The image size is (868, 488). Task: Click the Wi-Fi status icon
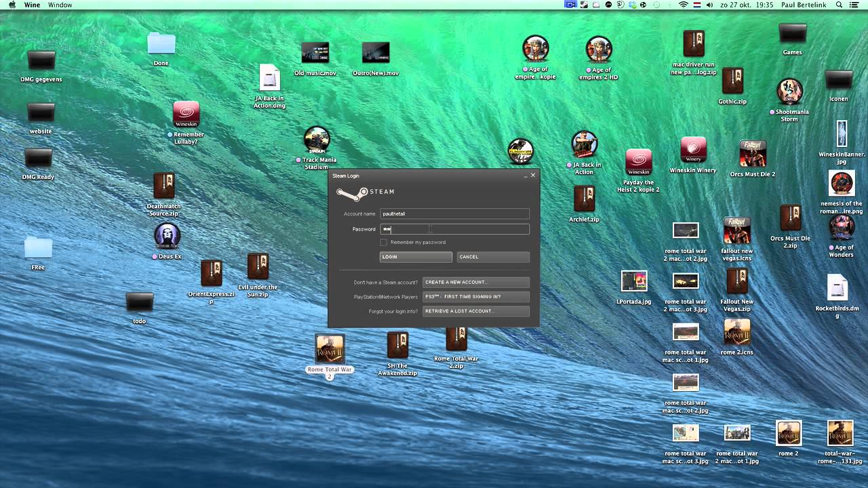click(683, 5)
